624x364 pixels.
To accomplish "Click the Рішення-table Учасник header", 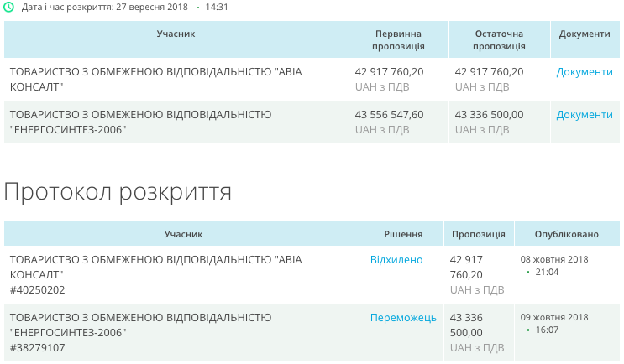I will [x=183, y=234].
